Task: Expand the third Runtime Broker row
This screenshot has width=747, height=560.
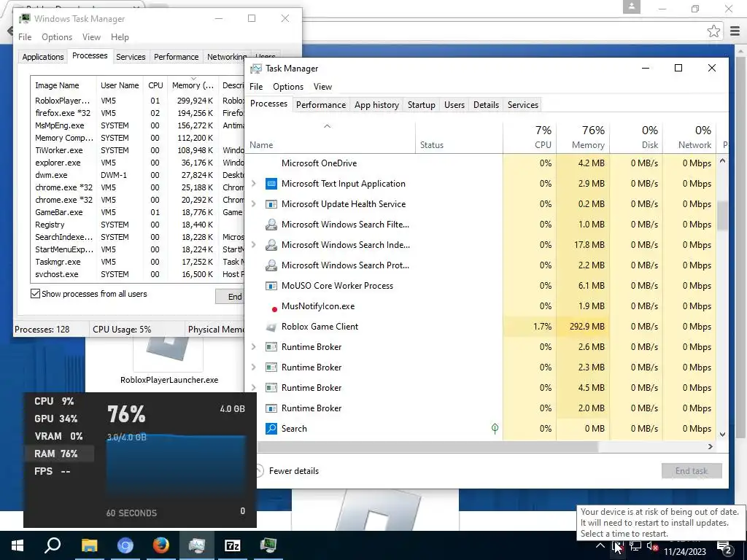Action: [253, 388]
